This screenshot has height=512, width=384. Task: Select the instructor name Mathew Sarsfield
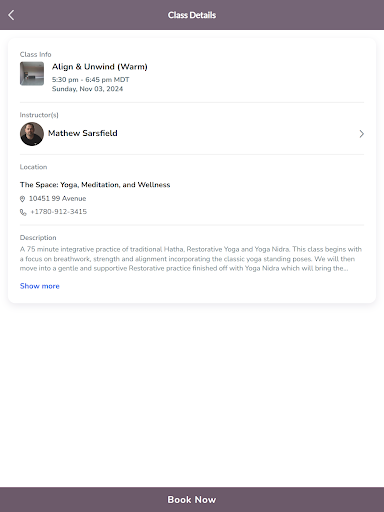pos(83,133)
